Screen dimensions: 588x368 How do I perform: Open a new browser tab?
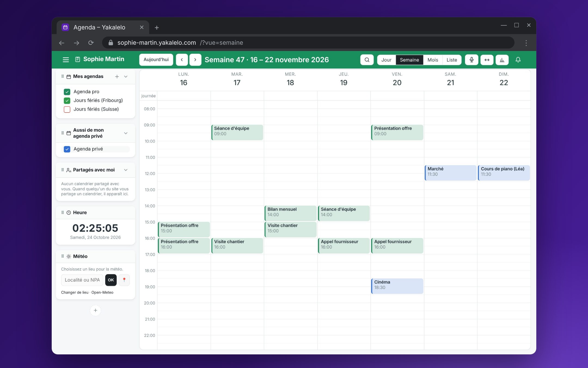[157, 28]
